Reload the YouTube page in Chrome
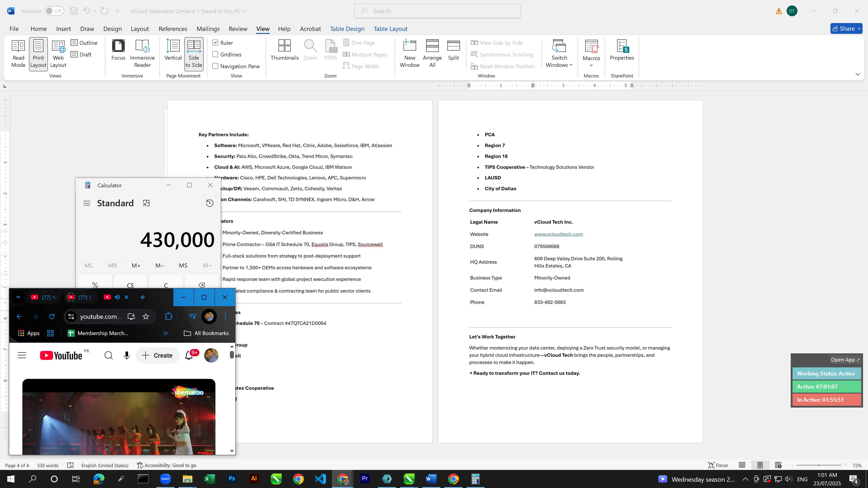This screenshot has height=488, width=868. pyautogui.click(x=52, y=316)
